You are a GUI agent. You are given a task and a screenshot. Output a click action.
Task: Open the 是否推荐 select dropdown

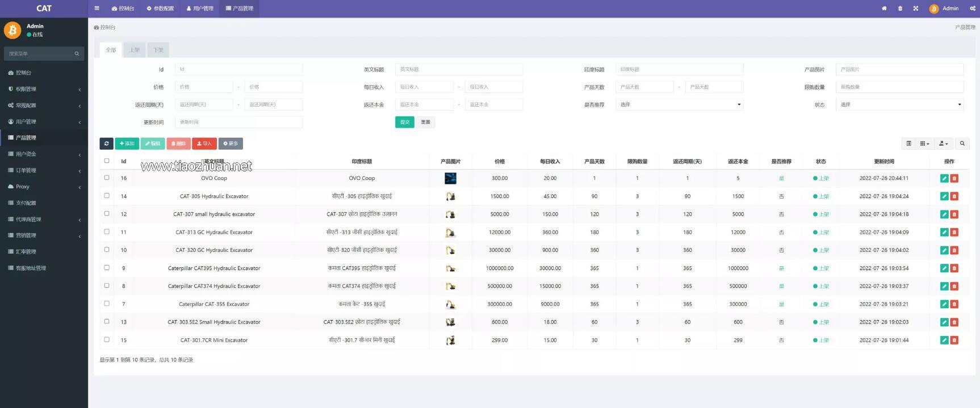point(679,104)
